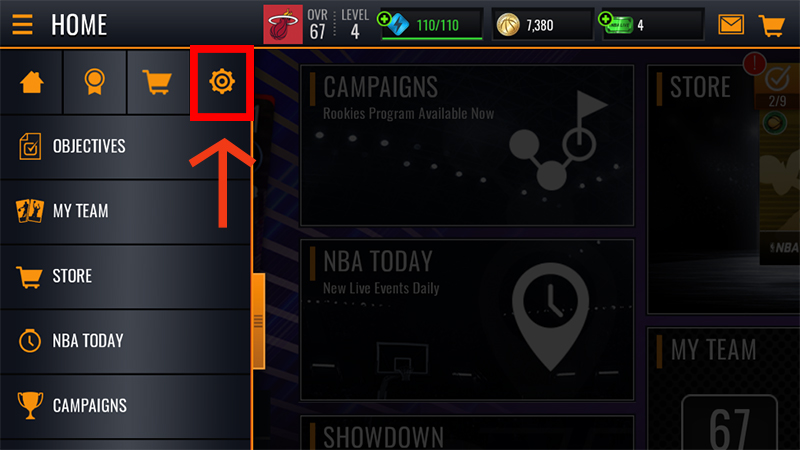Collapse side menu using orange handle

pos(258,321)
